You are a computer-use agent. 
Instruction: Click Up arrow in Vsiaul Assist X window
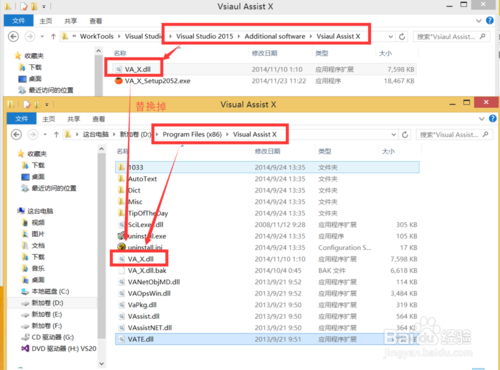(x=53, y=37)
